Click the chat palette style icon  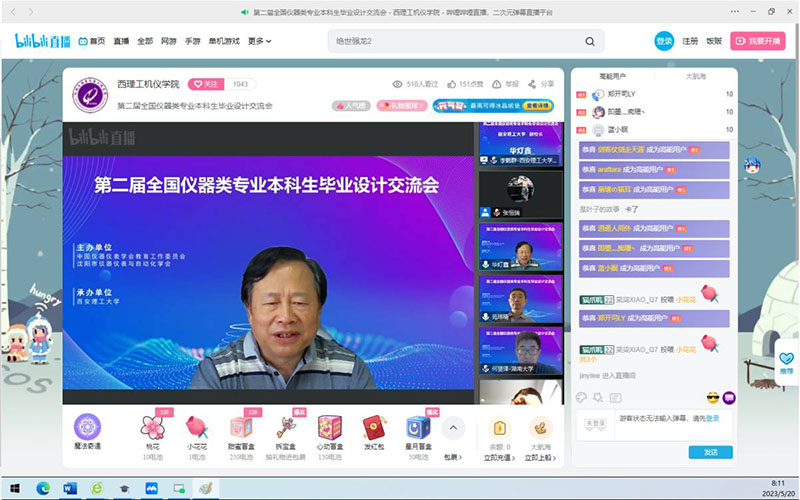581,397
